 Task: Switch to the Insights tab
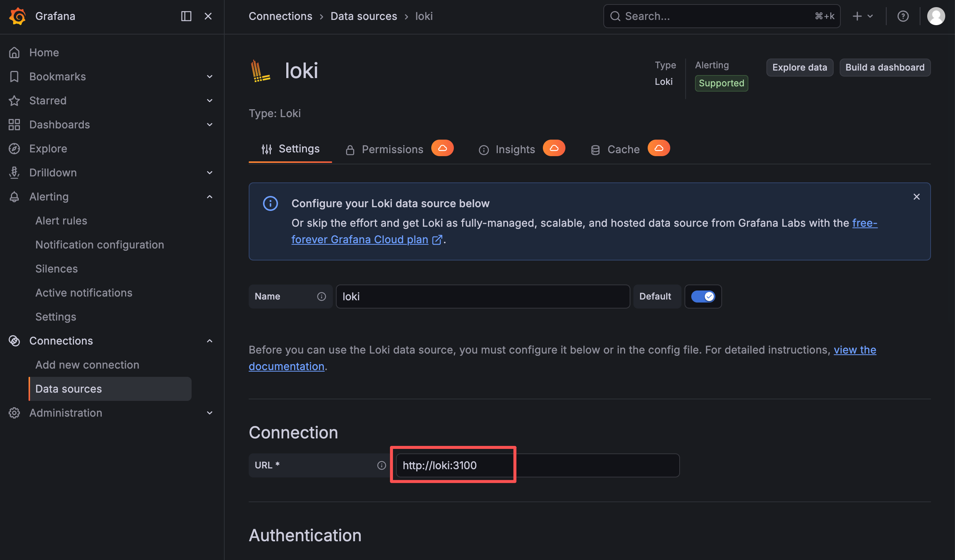(515, 149)
